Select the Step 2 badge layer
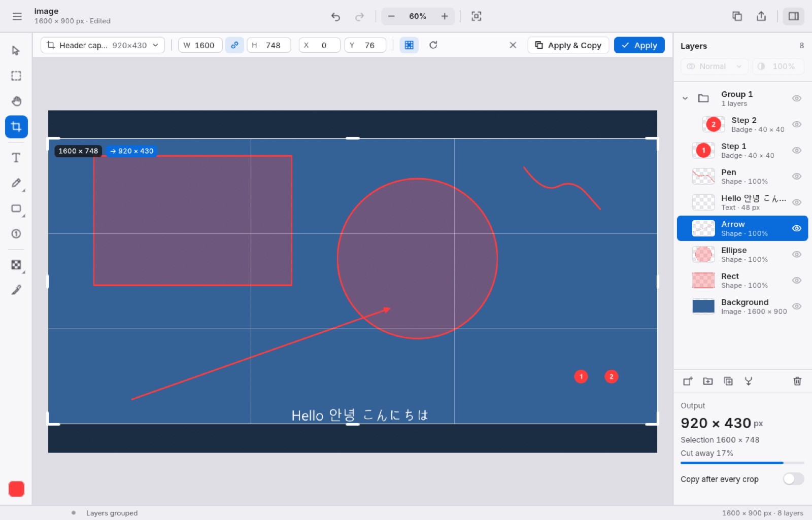 (742, 124)
